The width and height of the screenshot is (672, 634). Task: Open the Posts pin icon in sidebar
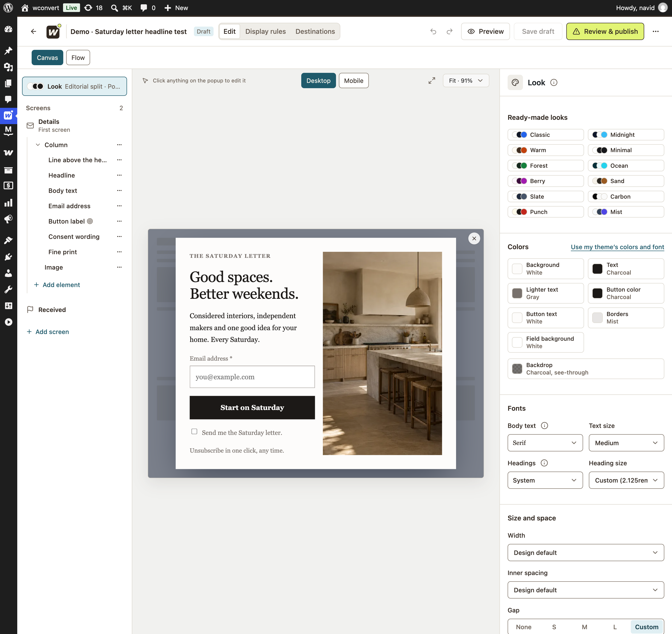(x=8, y=51)
